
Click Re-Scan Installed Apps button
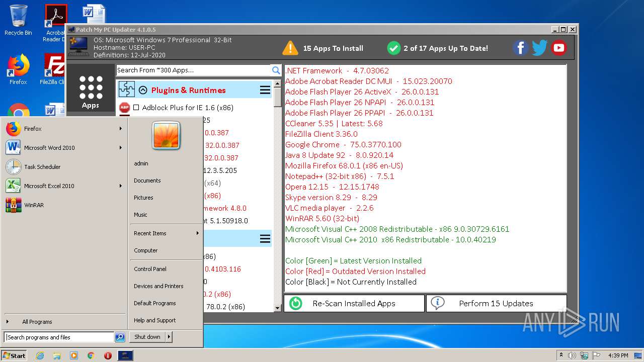click(354, 303)
